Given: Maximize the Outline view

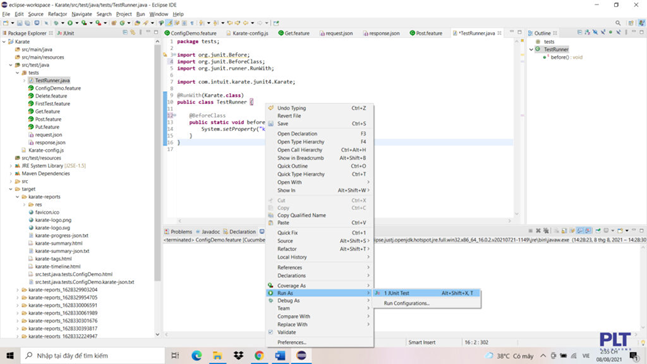Looking at the screenshot, I should 642,32.
